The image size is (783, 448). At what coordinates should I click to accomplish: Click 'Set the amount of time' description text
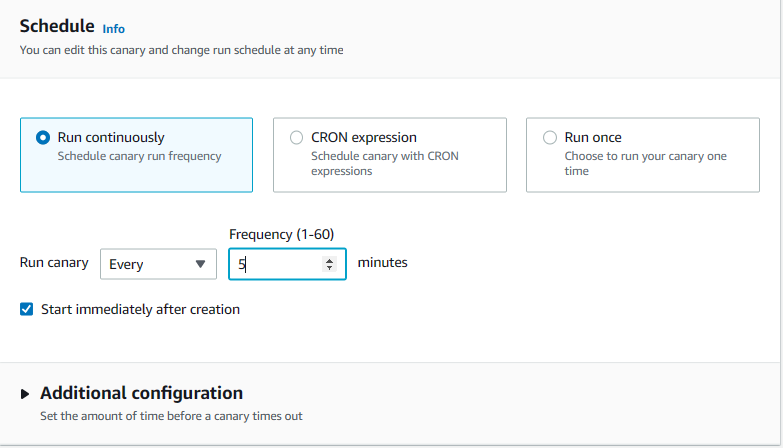[171, 416]
